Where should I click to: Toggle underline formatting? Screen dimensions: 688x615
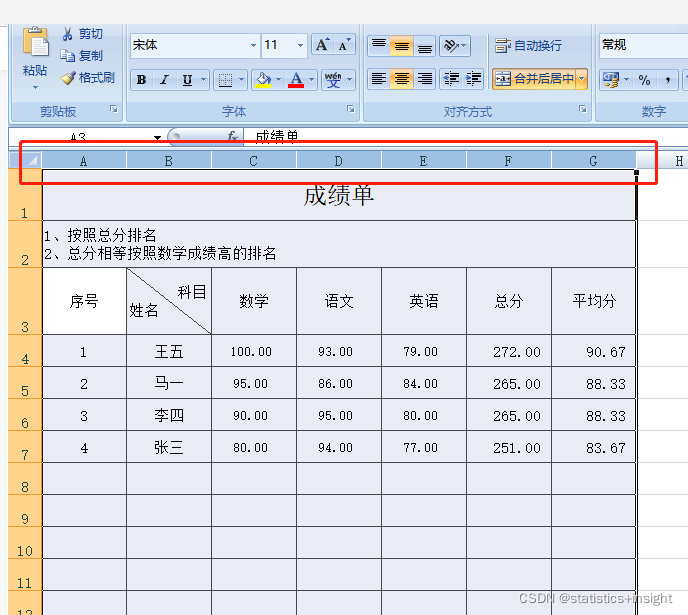[x=187, y=80]
